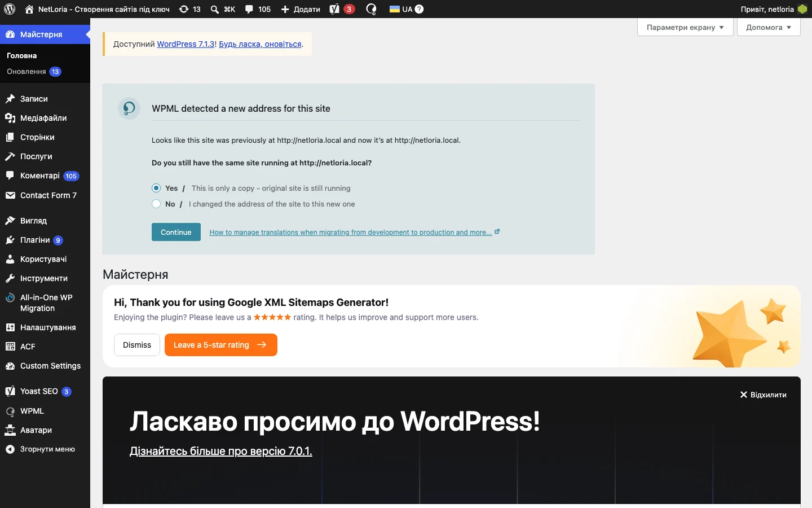
Task: Dismiss the sitemap rating notice
Action: point(137,345)
